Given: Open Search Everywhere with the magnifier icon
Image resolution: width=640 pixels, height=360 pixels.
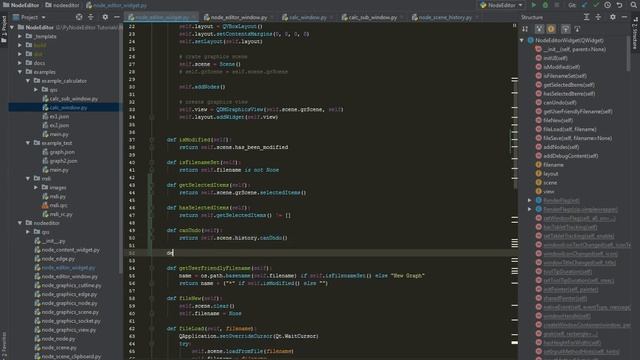Looking at the screenshot, I should pos(634,5).
